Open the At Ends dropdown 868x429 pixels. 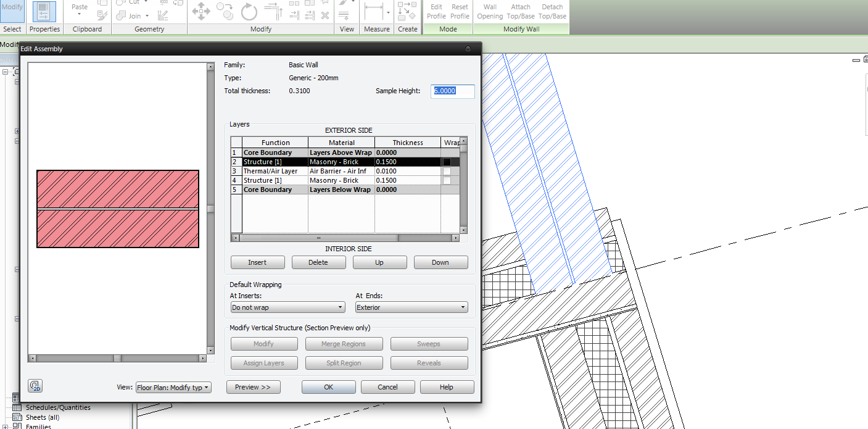click(x=411, y=307)
